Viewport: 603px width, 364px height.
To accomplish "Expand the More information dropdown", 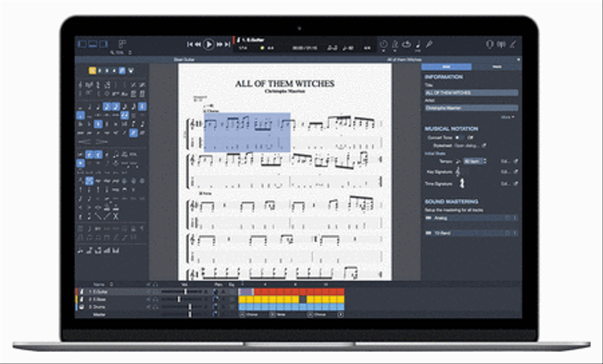I will point(508,117).
